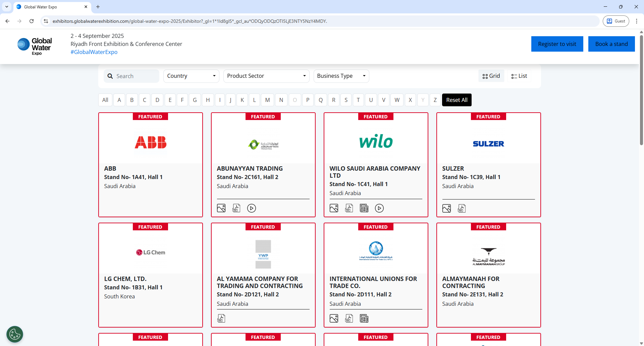
Task: Open the PDF brochure for Sulzer
Action: click(x=462, y=208)
